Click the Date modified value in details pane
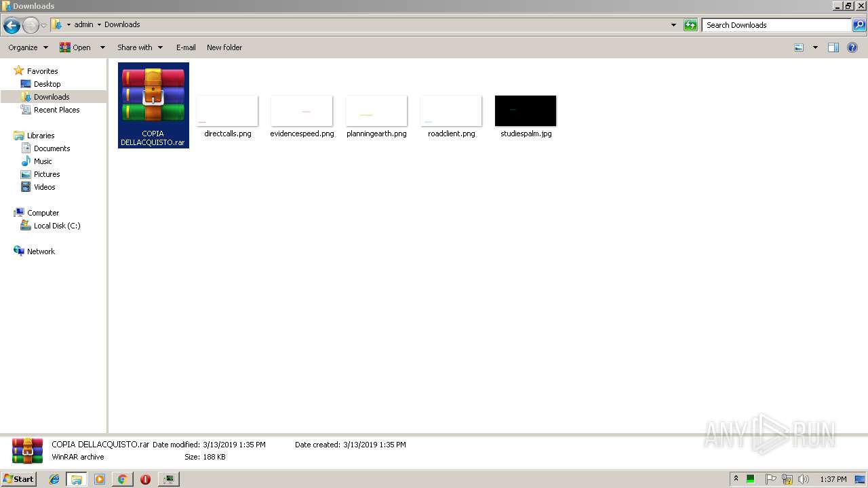868x488 pixels. pyautogui.click(x=234, y=445)
